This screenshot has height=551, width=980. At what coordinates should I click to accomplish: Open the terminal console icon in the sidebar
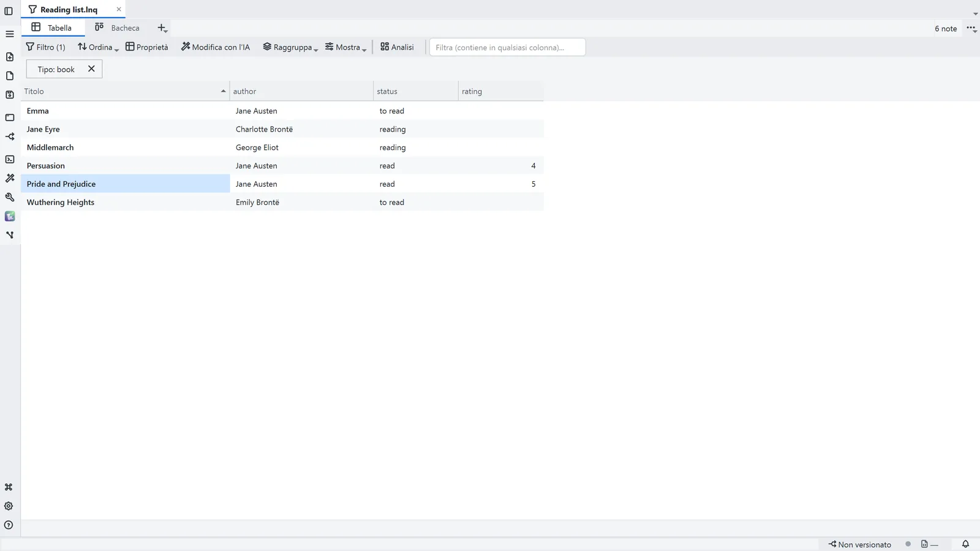[10, 159]
